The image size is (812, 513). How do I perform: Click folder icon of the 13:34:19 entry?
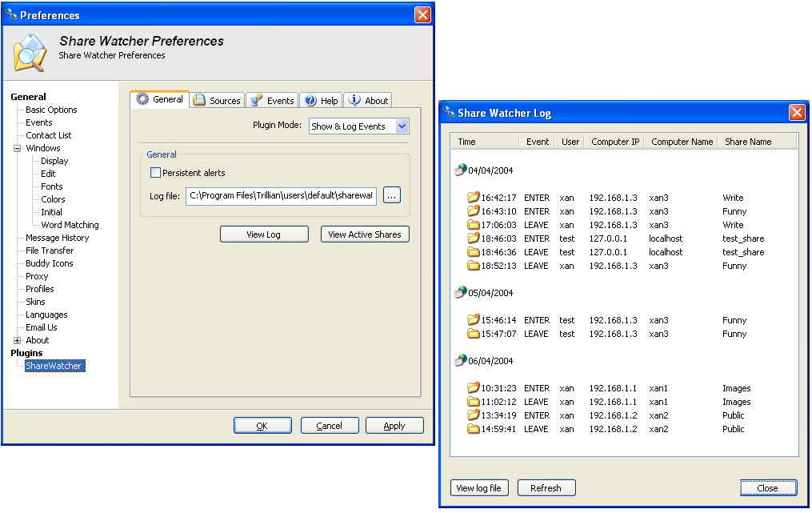pyautogui.click(x=473, y=415)
